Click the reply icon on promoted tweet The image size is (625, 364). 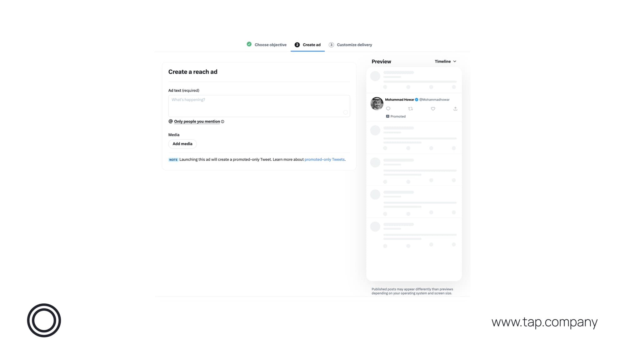[388, 108]
